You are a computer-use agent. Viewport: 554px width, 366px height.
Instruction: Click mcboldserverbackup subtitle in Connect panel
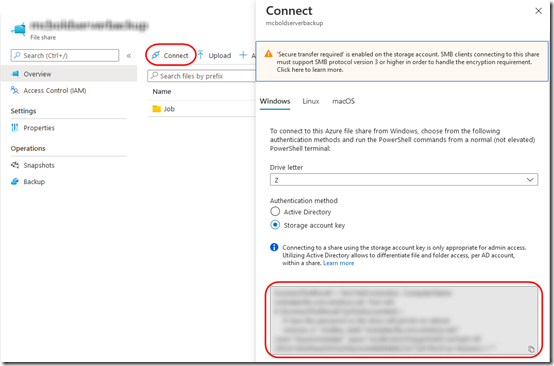[294, 23]
